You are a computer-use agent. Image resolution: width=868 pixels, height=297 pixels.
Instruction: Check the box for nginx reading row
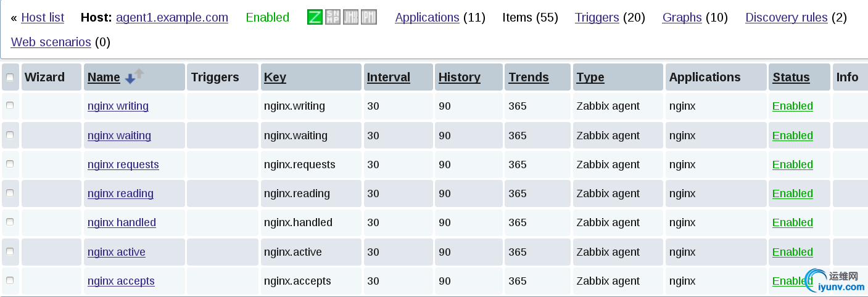tap(10, 193)
